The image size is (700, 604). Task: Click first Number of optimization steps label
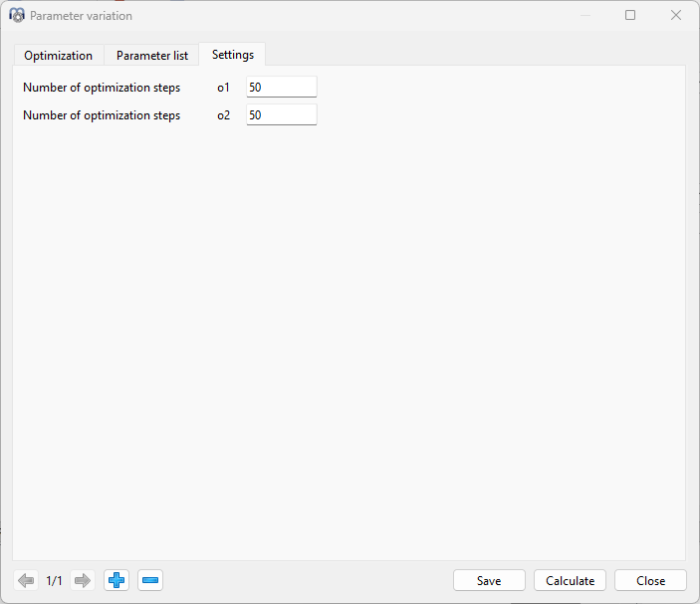coord(102,88)
